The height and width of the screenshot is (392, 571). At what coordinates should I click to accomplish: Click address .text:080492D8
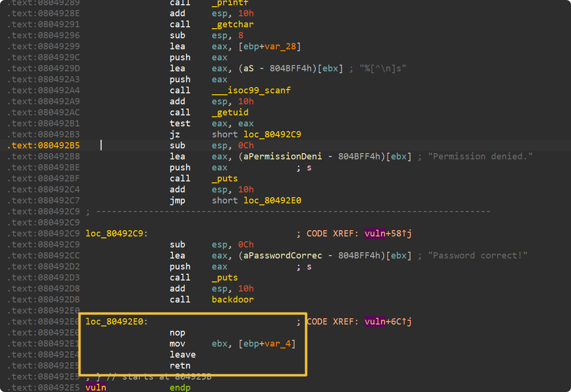(x=43, y=289)
